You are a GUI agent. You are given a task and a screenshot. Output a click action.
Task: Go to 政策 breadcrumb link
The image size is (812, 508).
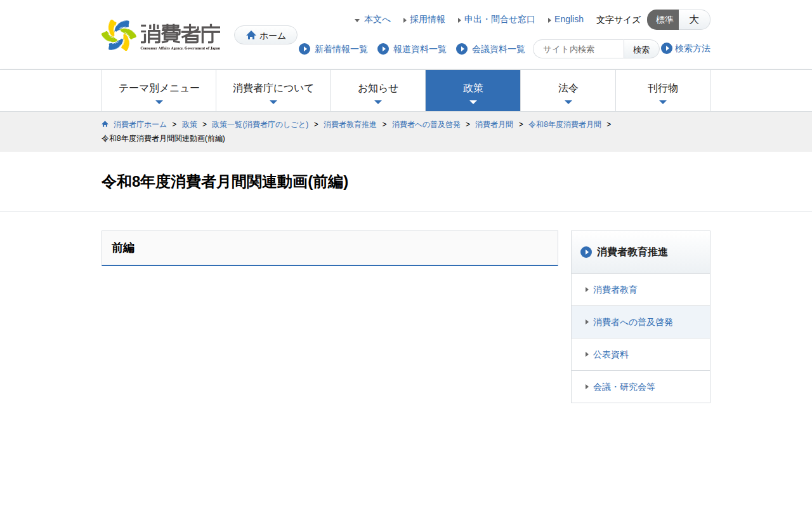point(190,124)
